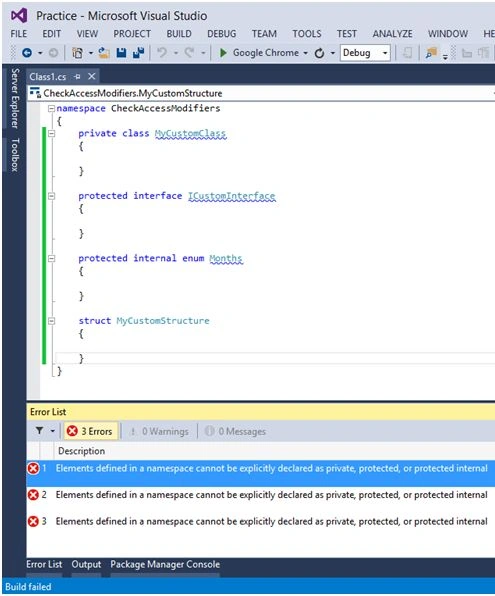Screen dimensions: 495x596
Task: Open the Google Chrome target dropdown arrow
Action: (x=305, y=53)
